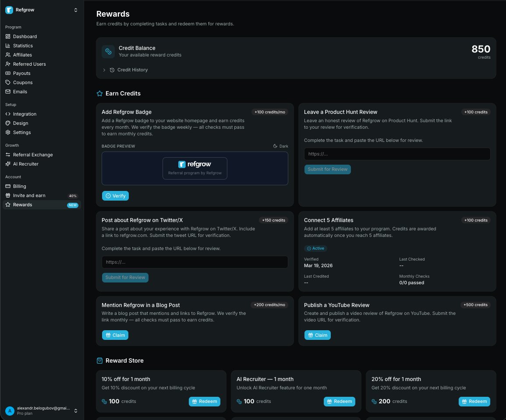Screen dimensions: 506x420
Task: Open Affiliates from the sidebar
Action: (22, 55)
